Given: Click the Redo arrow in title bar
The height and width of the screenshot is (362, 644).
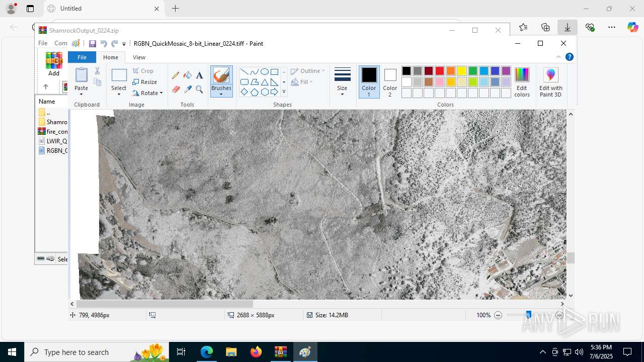Looking at the screenshot, I should [x=114, y=44].
